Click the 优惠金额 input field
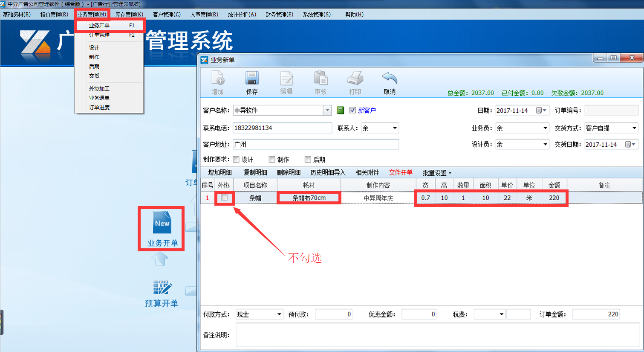 419,314
